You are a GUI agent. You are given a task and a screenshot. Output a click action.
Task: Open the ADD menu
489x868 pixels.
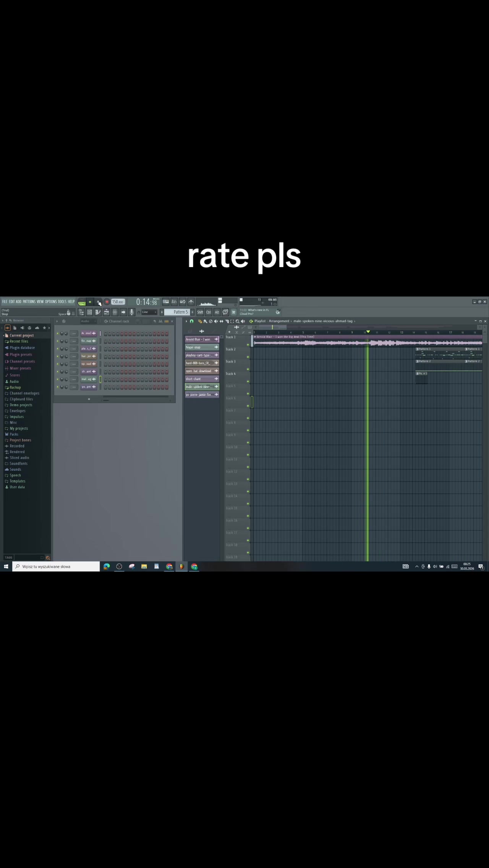tap(18, 302)
